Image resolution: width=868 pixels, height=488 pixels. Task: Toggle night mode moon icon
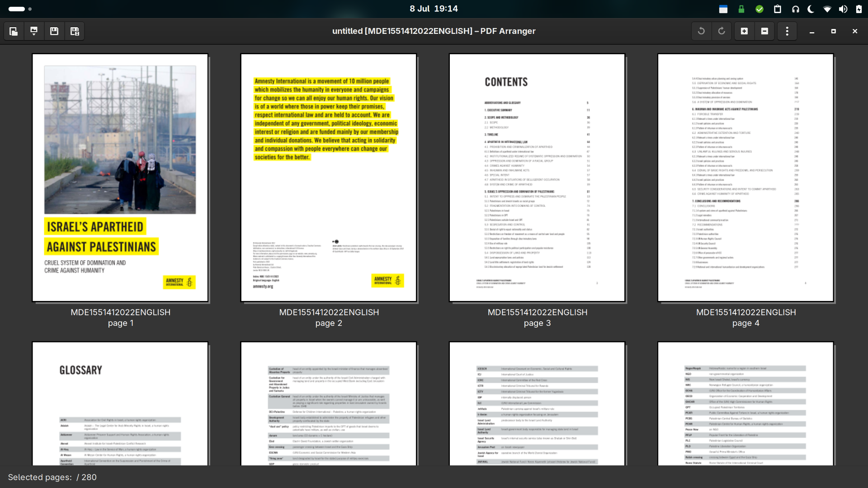point(811,9)
